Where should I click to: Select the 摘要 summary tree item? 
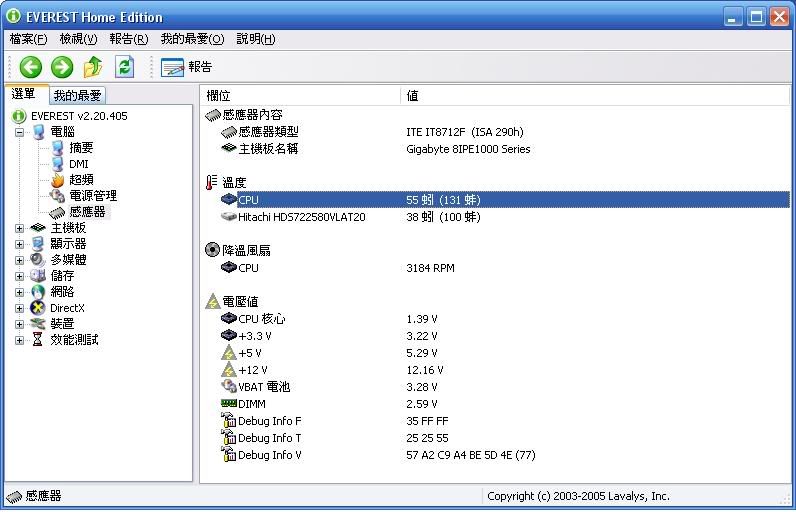coord(81,148)
